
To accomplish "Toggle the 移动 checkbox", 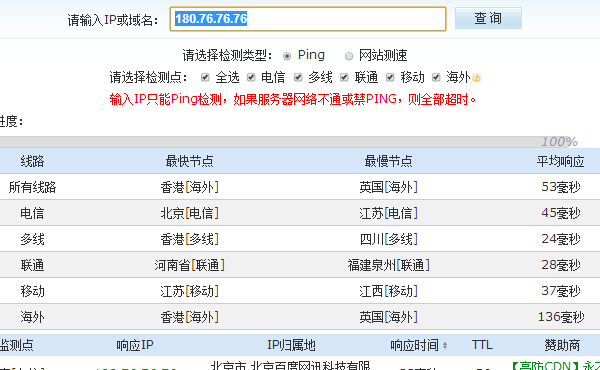I will (390, 78).
